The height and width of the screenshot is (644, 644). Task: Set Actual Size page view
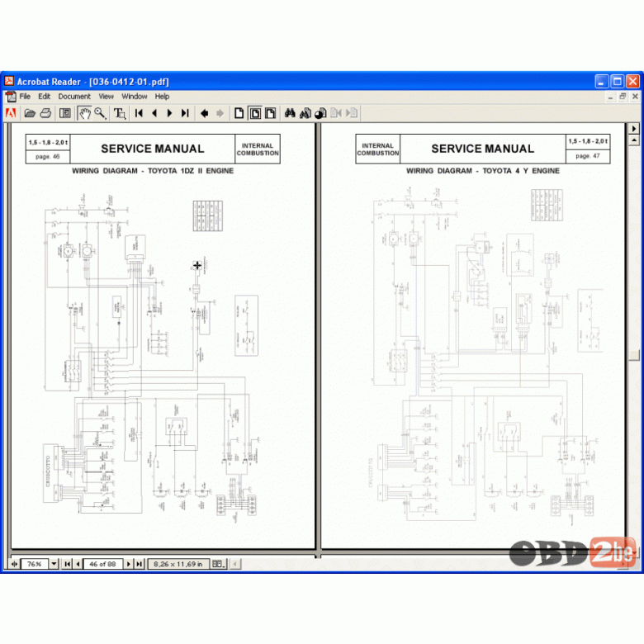pos(239,113)
